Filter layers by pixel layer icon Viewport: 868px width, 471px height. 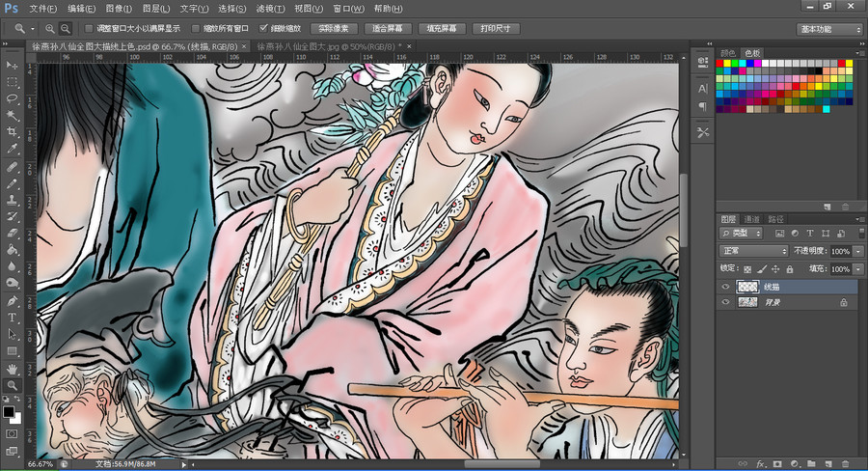tap(780, 234)
